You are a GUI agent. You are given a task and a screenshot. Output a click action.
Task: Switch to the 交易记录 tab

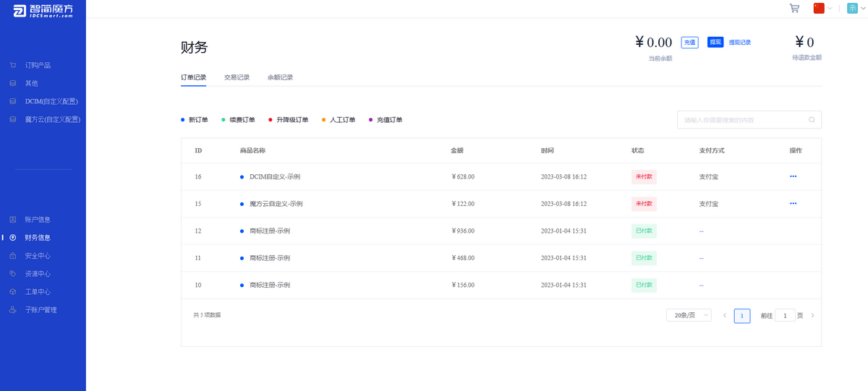coord(237,77)
